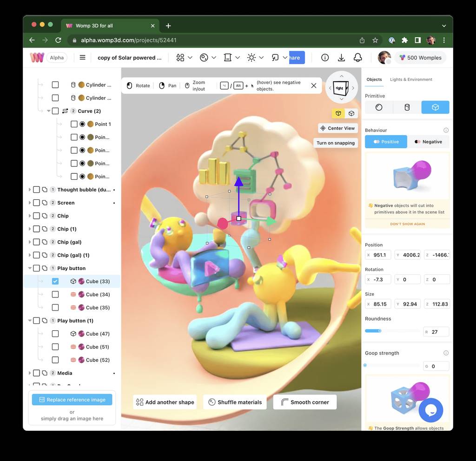Viewport: 476px width, 461px height.
Task: Select the sphere primitive icon
Action: tap(379, 107)
